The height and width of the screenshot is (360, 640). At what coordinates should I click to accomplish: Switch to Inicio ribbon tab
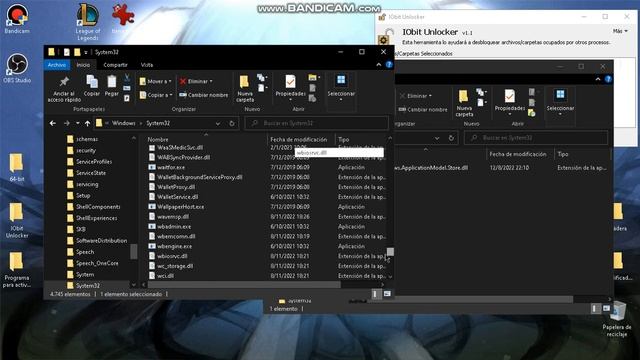point(83,65)
